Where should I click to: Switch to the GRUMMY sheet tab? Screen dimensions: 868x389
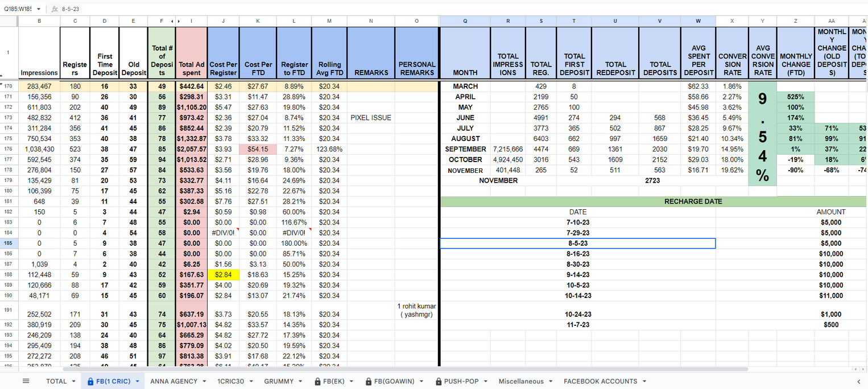pos(279,382)
